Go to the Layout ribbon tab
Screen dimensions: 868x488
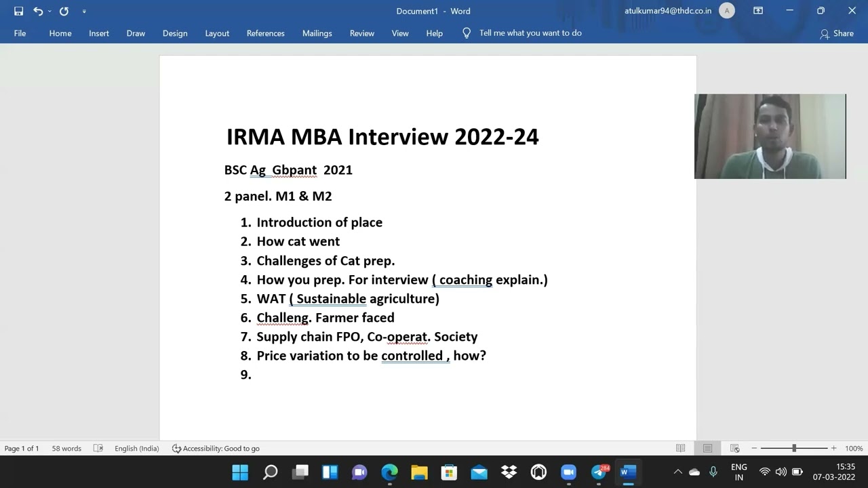pos(217,33)
